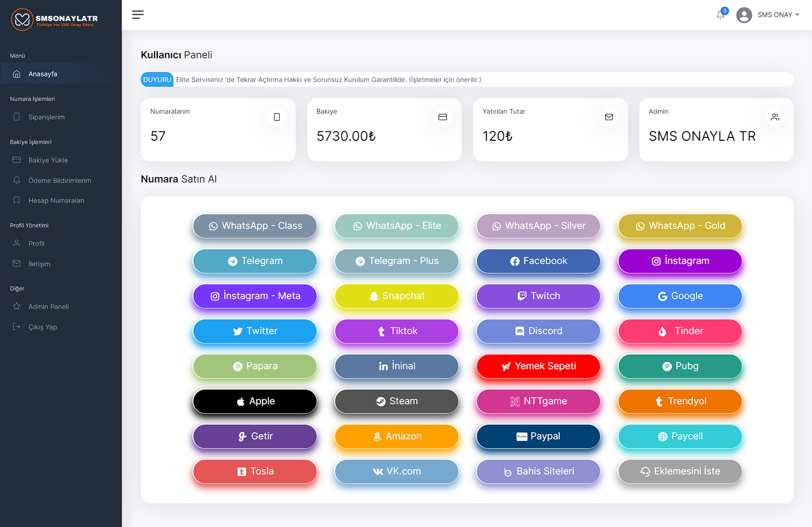The height and width of the screenshot is (527, 812).
Task: Select the Twitter service button
Action: pyautogui.click(x=255, y=331)
